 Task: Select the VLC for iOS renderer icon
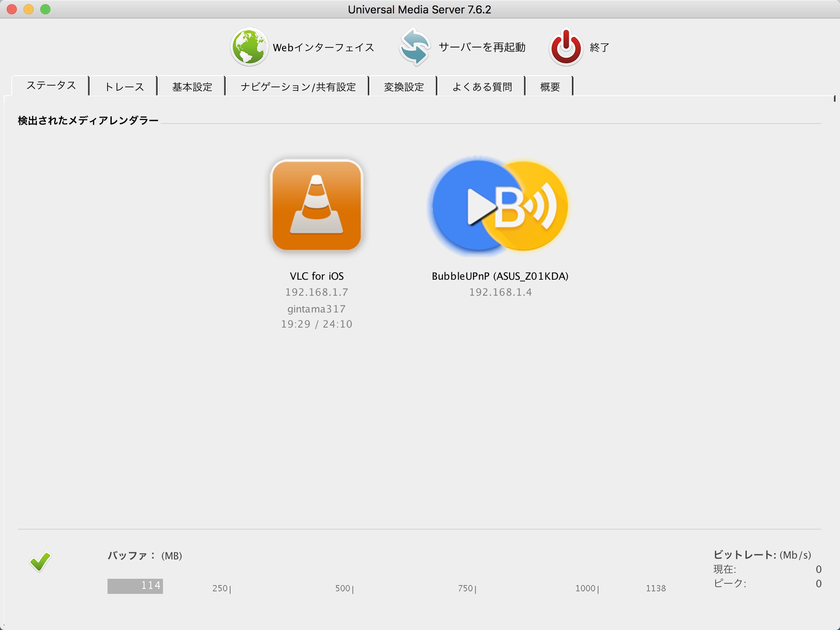pyautogui.click(x=317, y=205)
